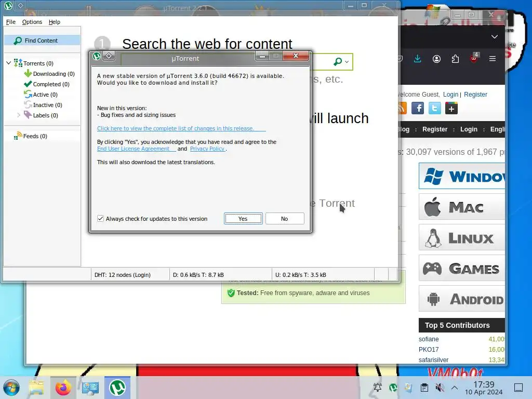Click No to decline the update
Image resolution: width=532 pixels, height=399 pixels.
(x=285, y=219)
